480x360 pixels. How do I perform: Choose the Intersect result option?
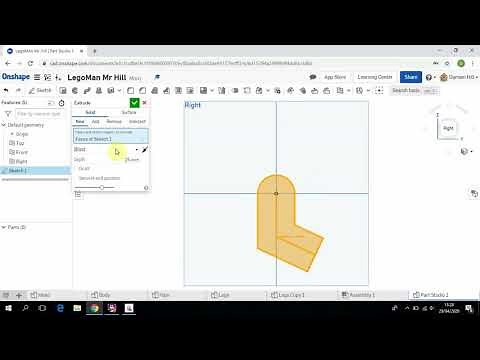point(137,121)
